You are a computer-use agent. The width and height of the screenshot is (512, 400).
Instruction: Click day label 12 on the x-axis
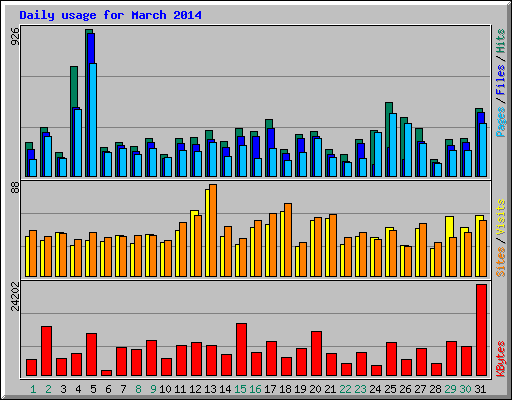pos(195,389)
